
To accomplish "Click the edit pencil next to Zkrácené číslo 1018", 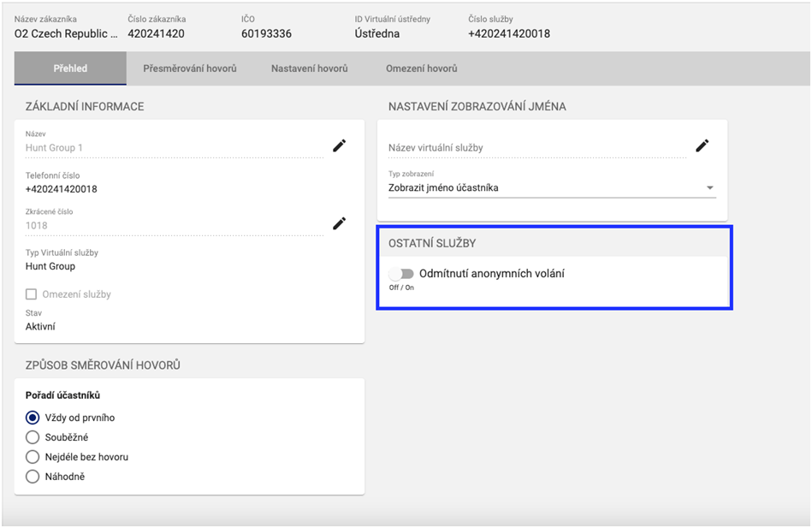I will [339, 223].
